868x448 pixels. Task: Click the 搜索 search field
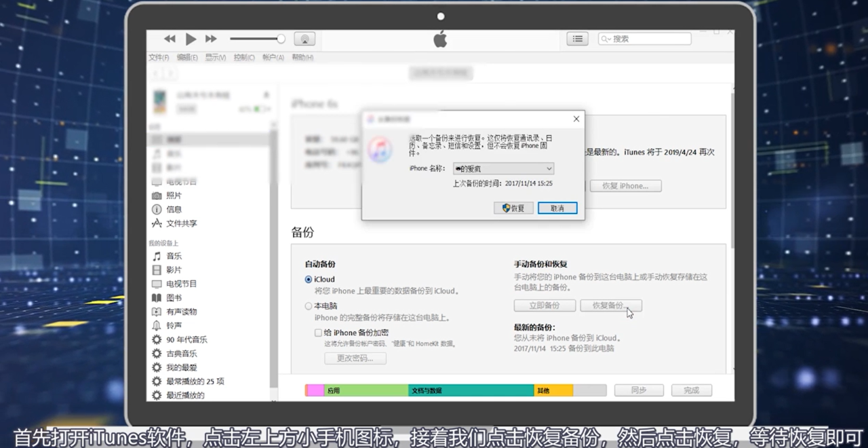[644, 39]
